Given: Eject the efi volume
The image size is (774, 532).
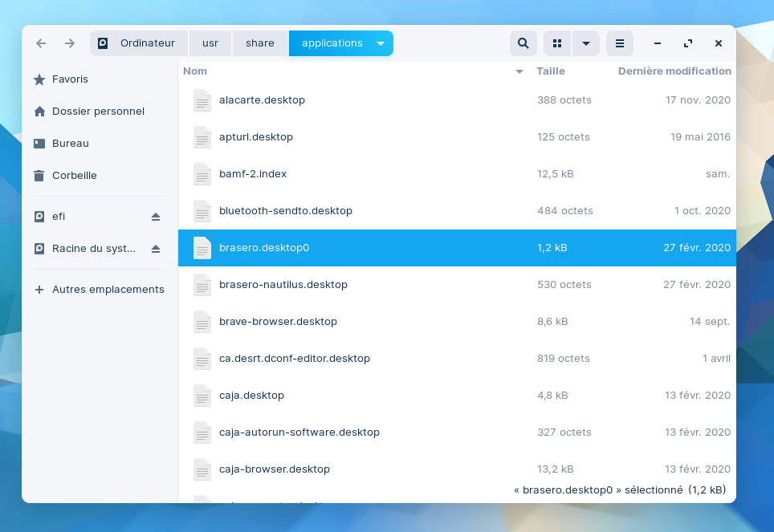Looking at the screenshot, I should click(x=156, y=217).
